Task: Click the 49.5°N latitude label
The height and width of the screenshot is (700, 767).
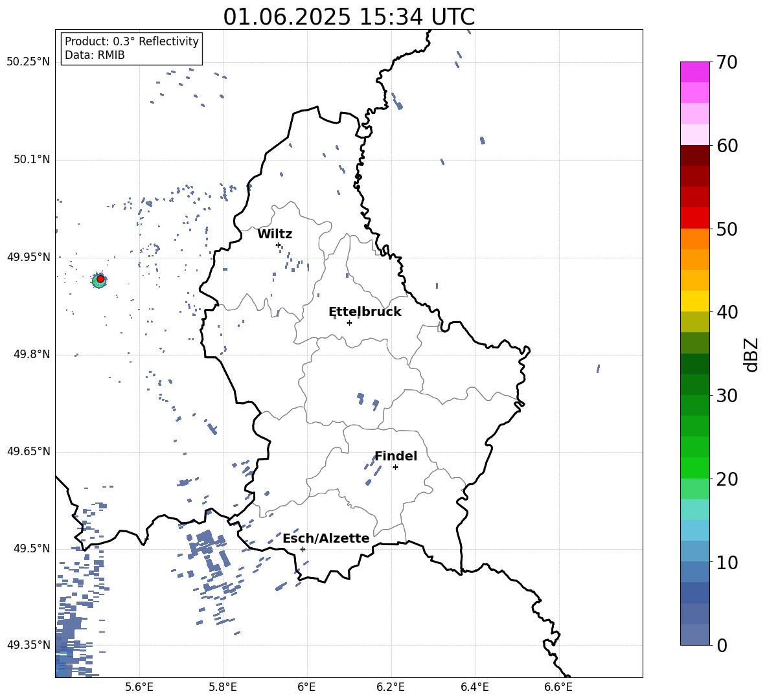Action: 32,548
